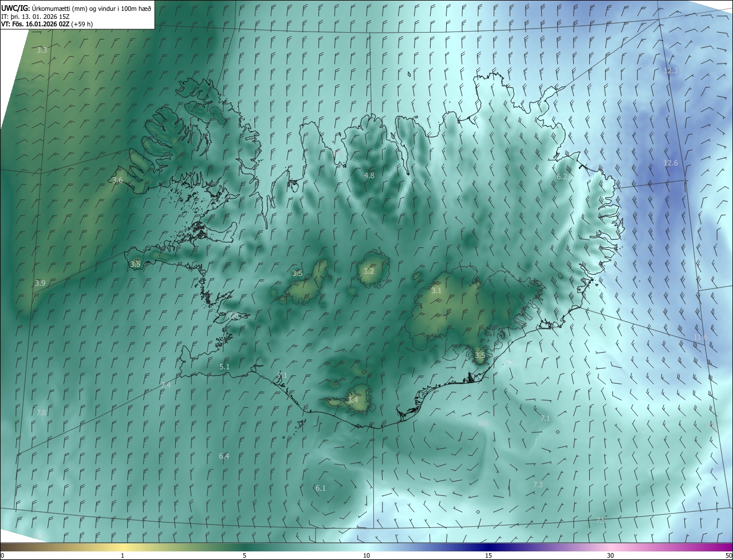Click the 9.5 value off southeast coast

coord(509,362)
